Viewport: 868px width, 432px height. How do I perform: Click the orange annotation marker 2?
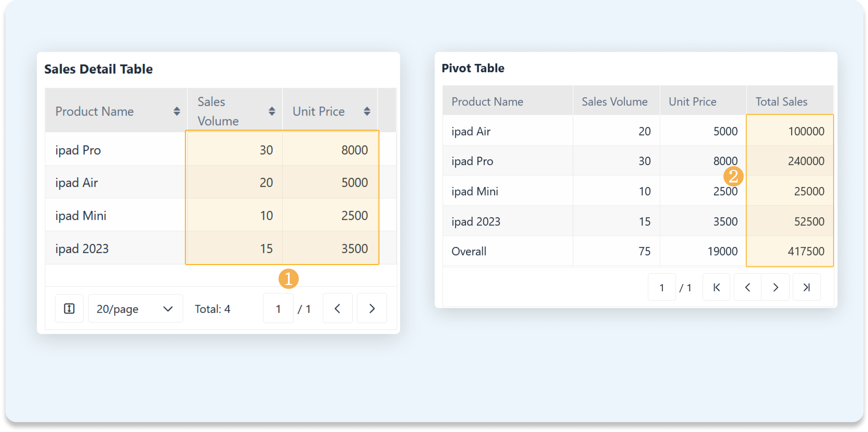click(x=733, y=176)
